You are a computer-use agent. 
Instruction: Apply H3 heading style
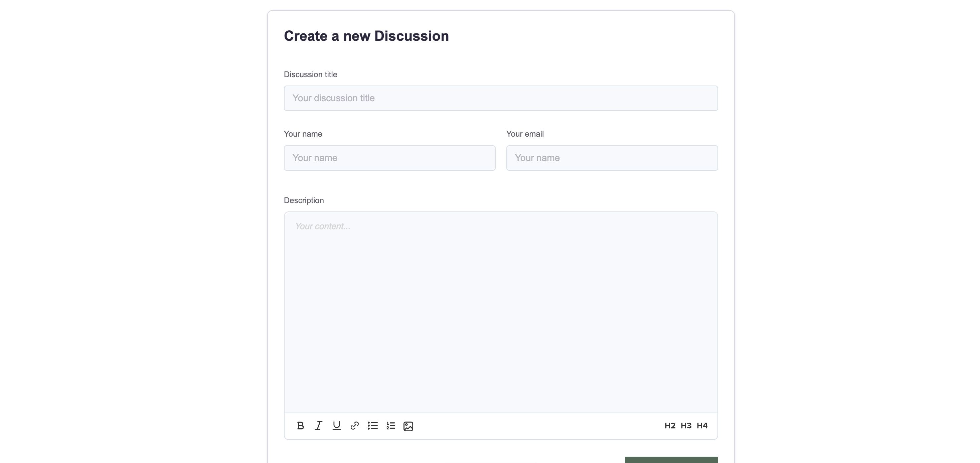pos(686,426)
